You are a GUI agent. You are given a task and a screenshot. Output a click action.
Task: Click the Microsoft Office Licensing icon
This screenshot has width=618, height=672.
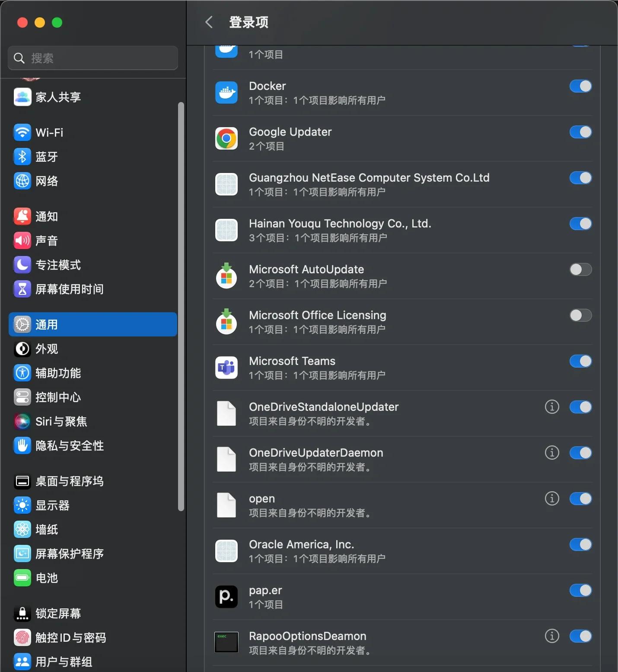pyautogui.click(x=226, y=321)
